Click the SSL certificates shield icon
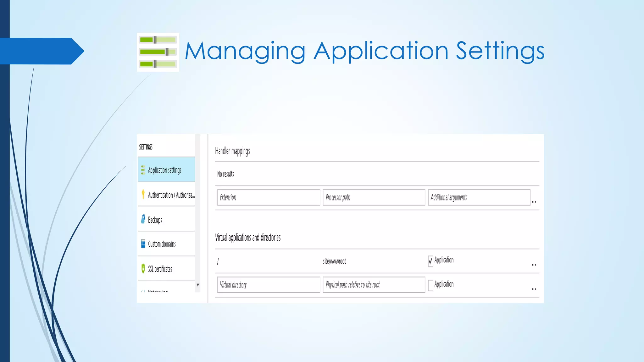 tap(143, 268)
